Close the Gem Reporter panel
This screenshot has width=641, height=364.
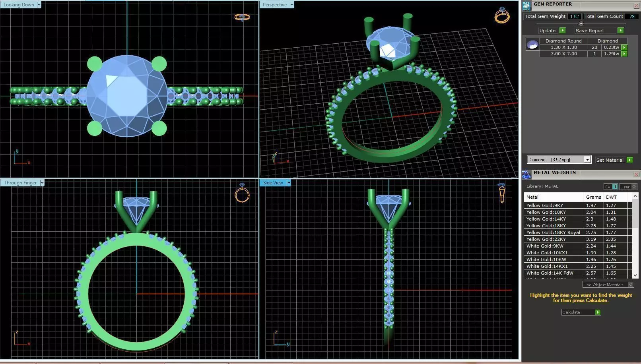pyautogui.click(x=636, y=6)
